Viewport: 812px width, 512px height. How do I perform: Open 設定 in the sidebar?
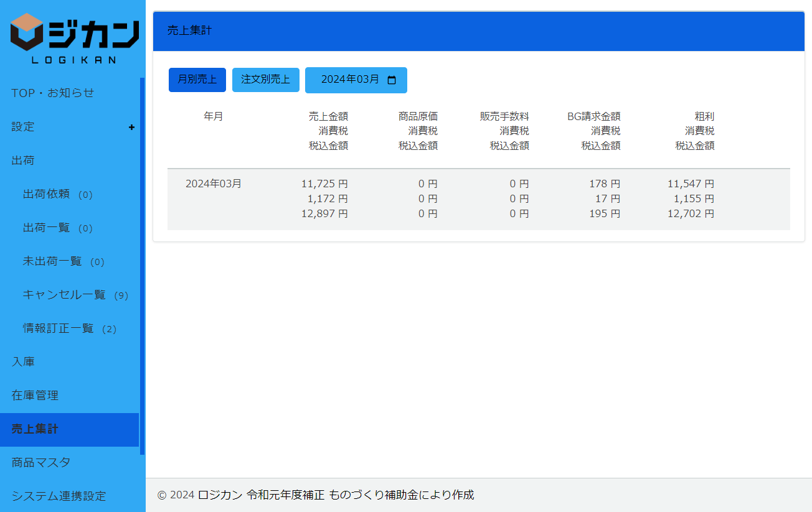tap(23, 127)
